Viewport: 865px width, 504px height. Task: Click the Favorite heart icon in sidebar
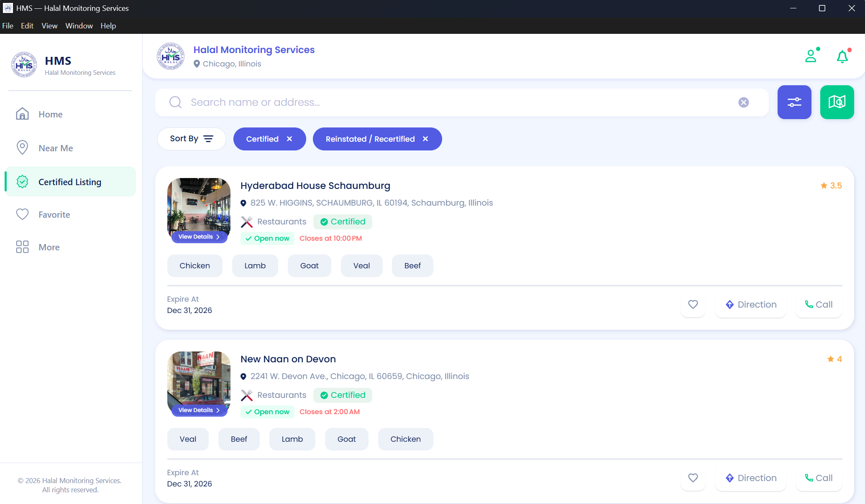(22, 214)
